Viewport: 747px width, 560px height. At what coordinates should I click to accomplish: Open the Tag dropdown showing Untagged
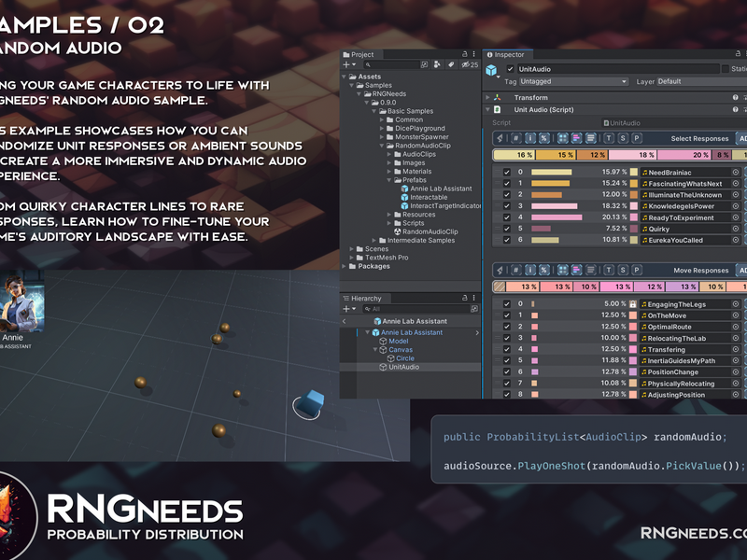(x=573, y=81)
